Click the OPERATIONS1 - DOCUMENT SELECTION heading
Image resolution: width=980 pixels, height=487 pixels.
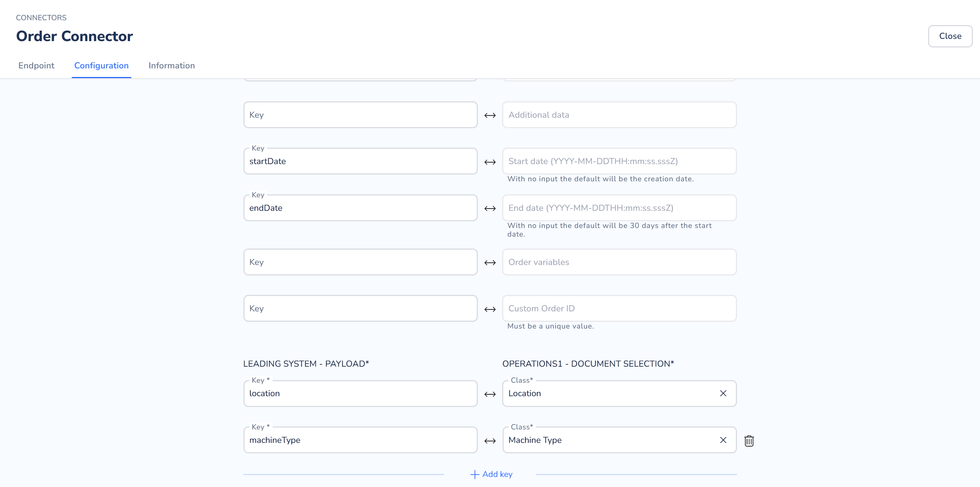[588, 363]
